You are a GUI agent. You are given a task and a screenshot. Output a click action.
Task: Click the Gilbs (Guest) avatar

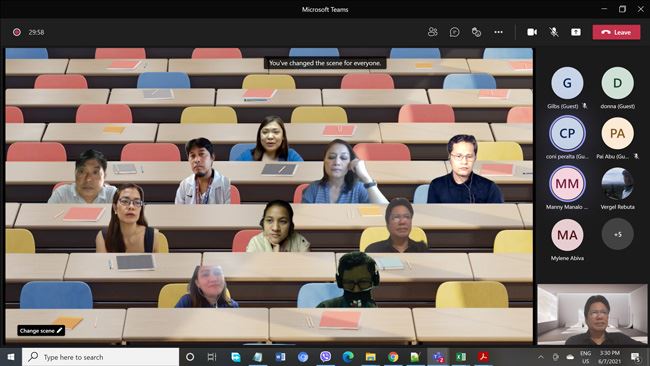click(567, 83)
